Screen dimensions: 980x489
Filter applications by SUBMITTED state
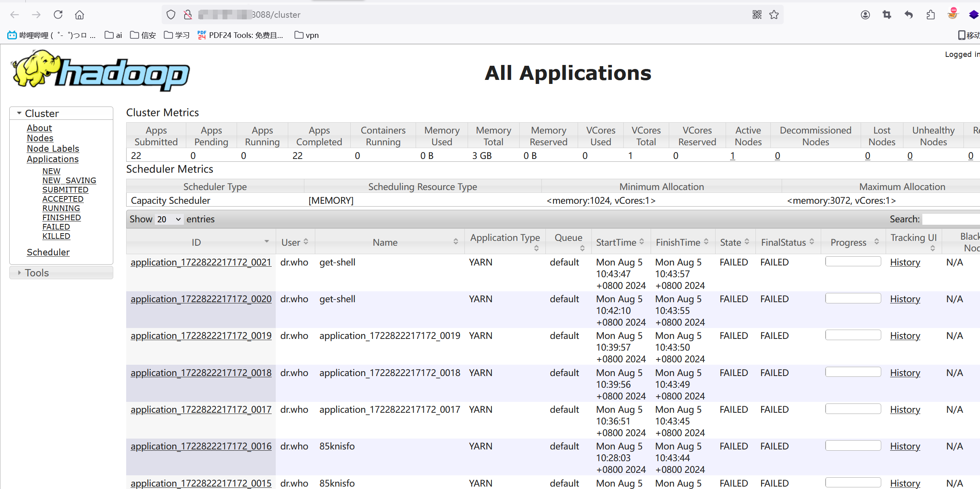point(65,190)
